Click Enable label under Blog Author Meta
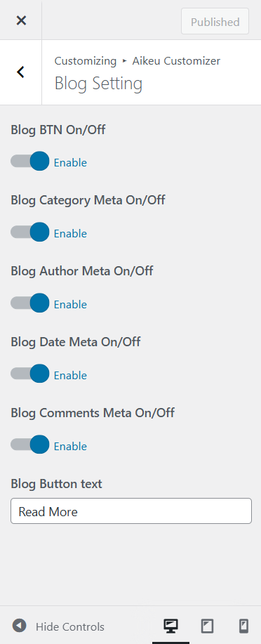The image size is (261, 644). pyautogui.click(x=71, y=304)
